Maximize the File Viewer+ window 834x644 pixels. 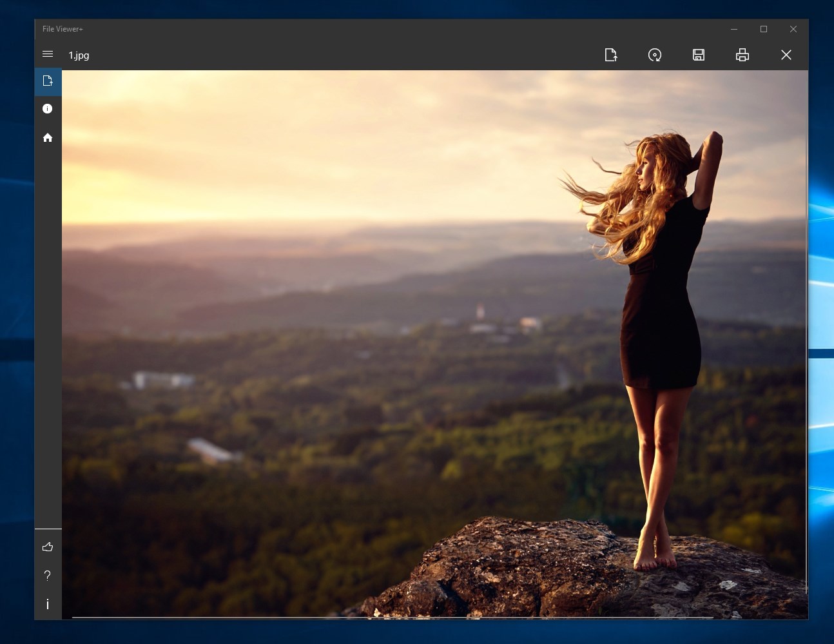click(764, 29)
